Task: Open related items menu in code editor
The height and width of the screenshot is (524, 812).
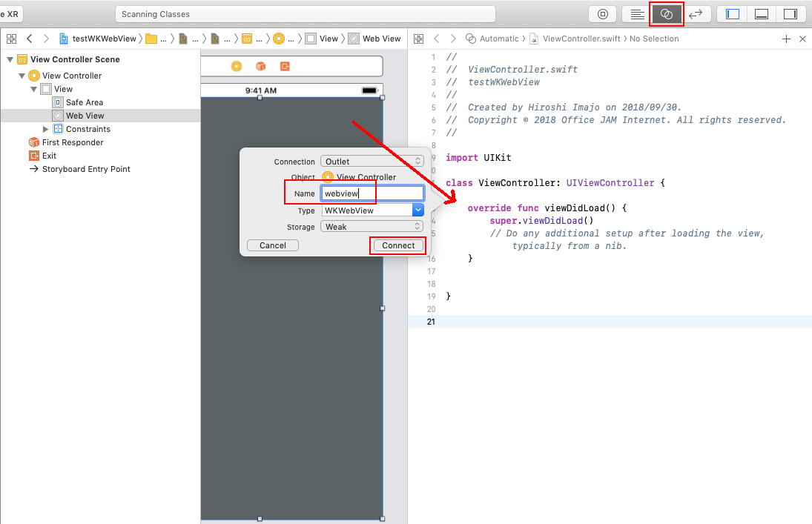Action: [x=418, y=39]
